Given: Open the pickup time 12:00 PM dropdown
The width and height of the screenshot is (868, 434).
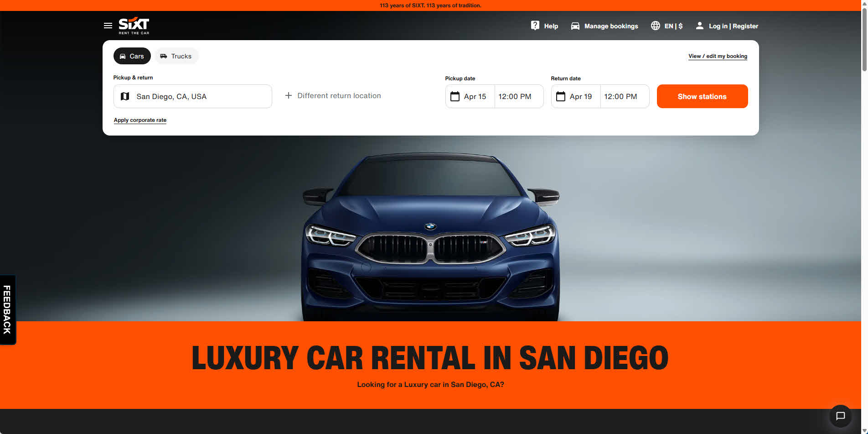Looking at the screenshot, I should (515, 96).
